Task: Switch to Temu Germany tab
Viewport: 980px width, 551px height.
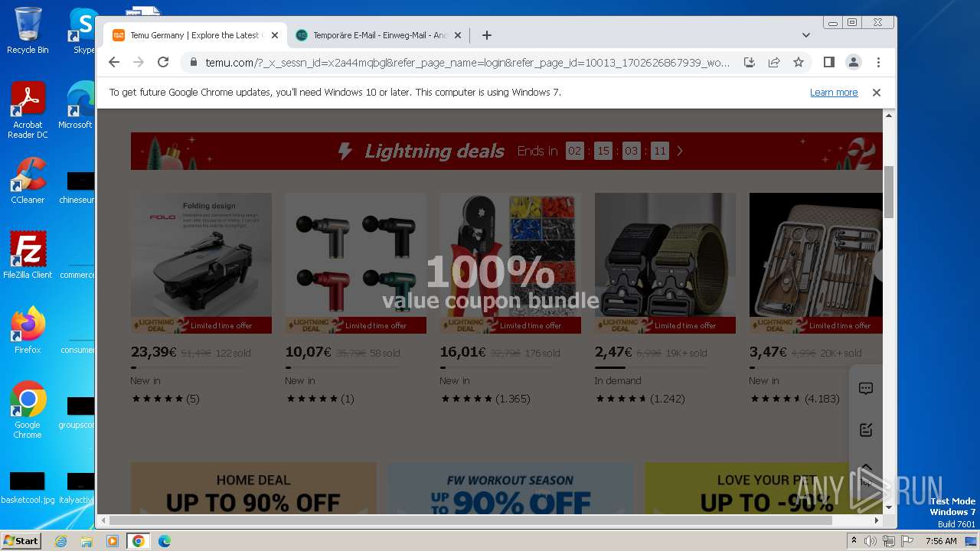Action: pyautogui.click(x=195, y=35)
